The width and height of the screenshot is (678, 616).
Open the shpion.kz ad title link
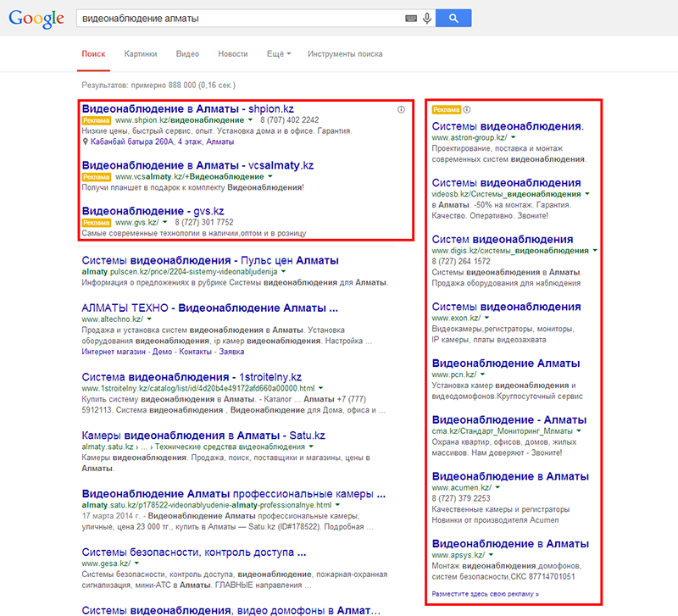(187, 109)
